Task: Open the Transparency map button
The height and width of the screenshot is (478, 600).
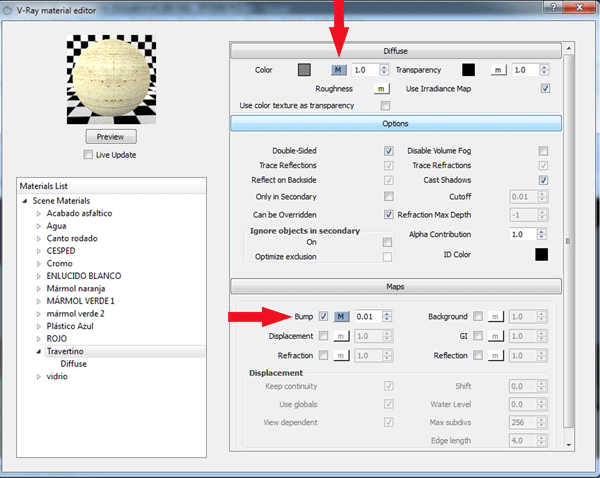Action: [498, 70]
